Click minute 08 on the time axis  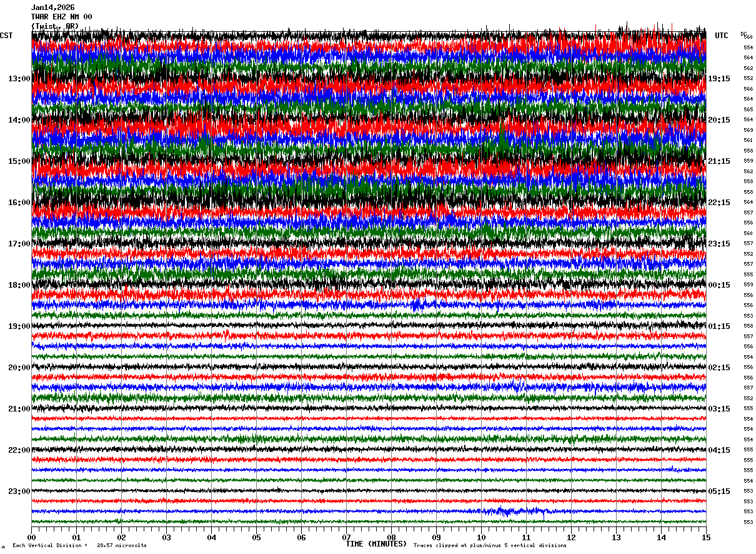click(x=391, y=537)
